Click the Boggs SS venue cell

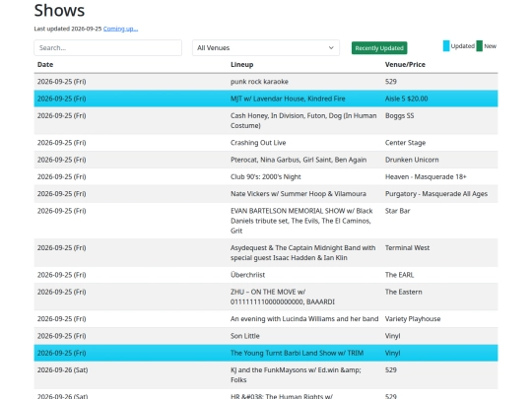[x=400, y=115]
